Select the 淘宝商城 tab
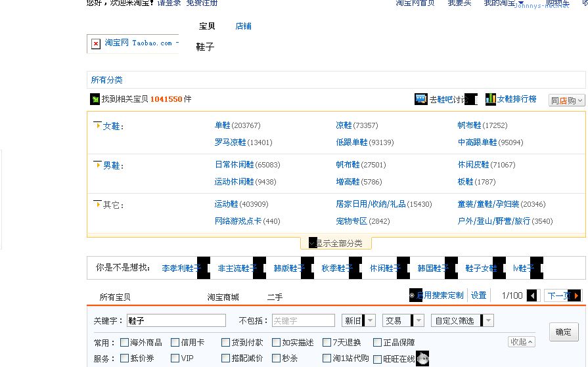This screenshot has height=367, width=588. point(223,297)
